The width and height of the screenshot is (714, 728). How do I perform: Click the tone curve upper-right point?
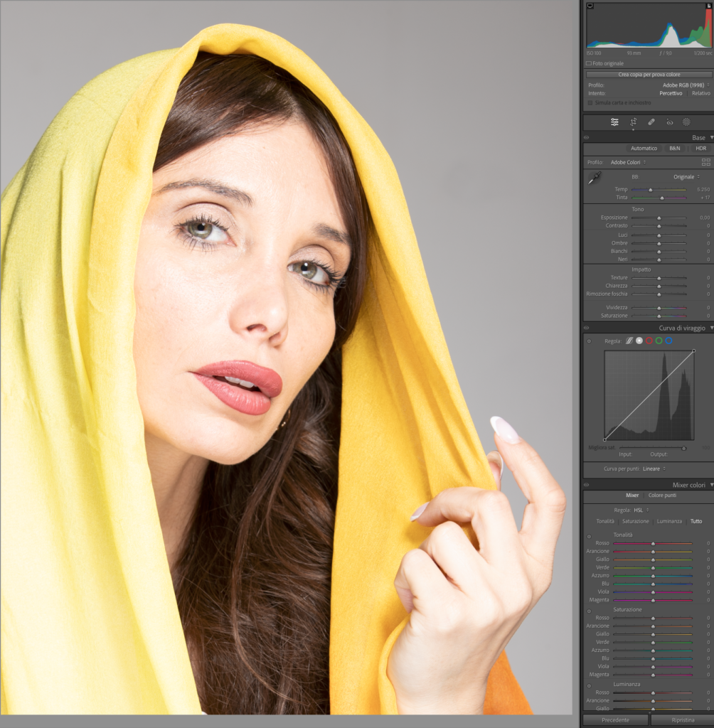coord(694,351)
